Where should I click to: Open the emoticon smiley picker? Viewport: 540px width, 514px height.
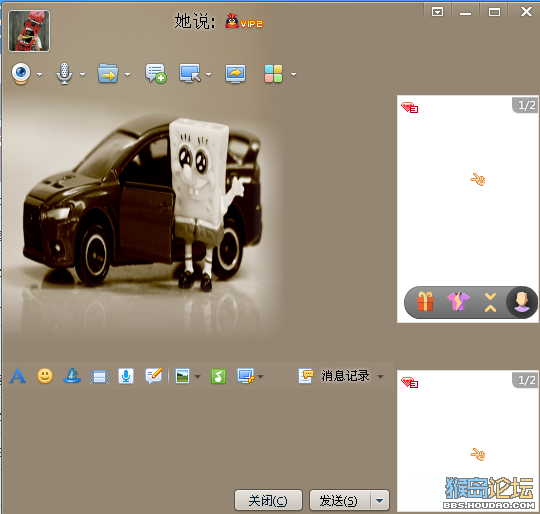click(x=45, y=376)
